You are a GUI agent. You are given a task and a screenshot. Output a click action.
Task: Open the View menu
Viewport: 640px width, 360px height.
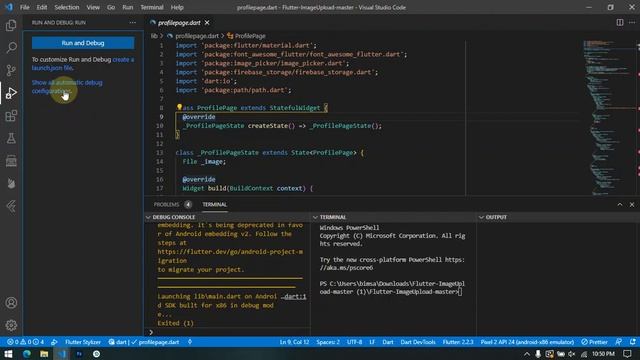[x=93, y=7]
